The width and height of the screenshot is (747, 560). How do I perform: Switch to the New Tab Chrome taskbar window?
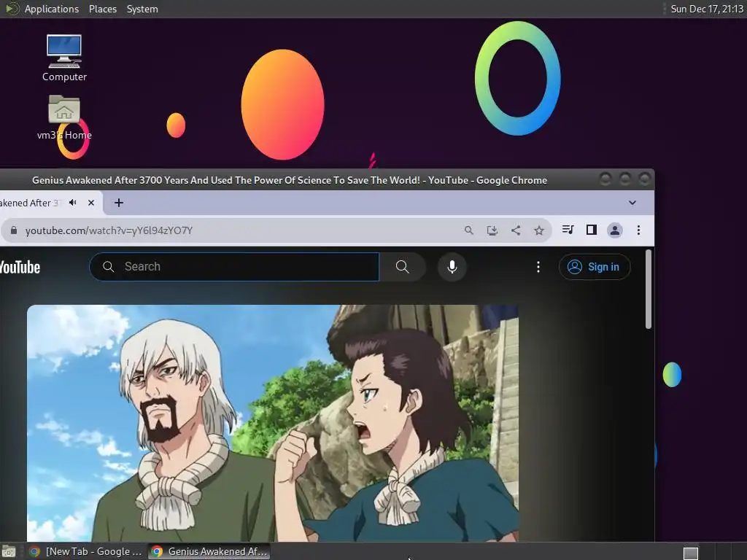coord(86,551)
